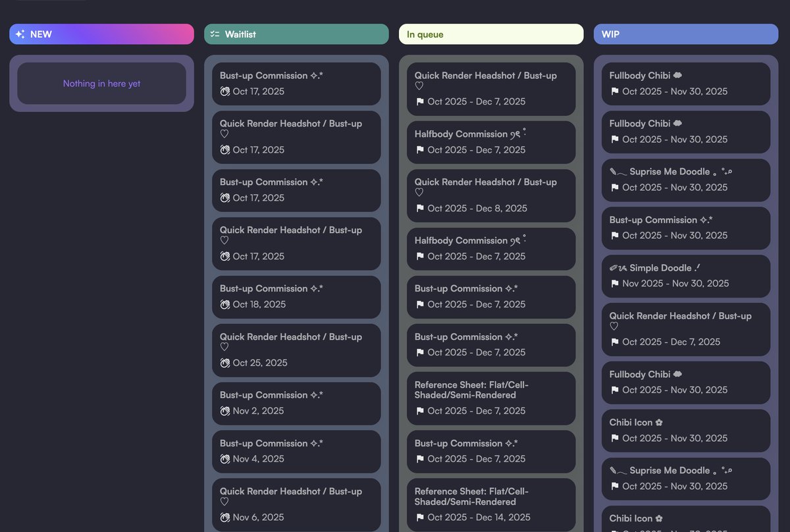This screenshot has width=790, height=532.
Task: Click the flag icon on the Simple Doodle card
Action: 614,283
